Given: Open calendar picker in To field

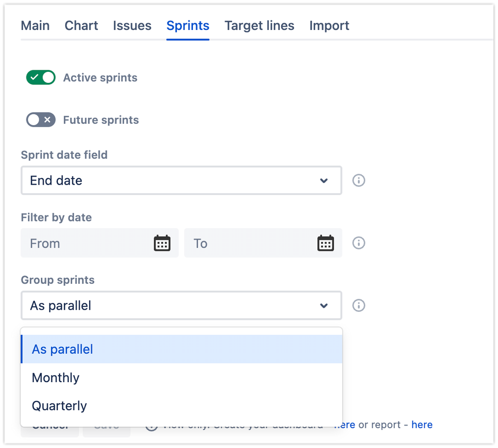Looking at the screenshot, I should (326, 243).
